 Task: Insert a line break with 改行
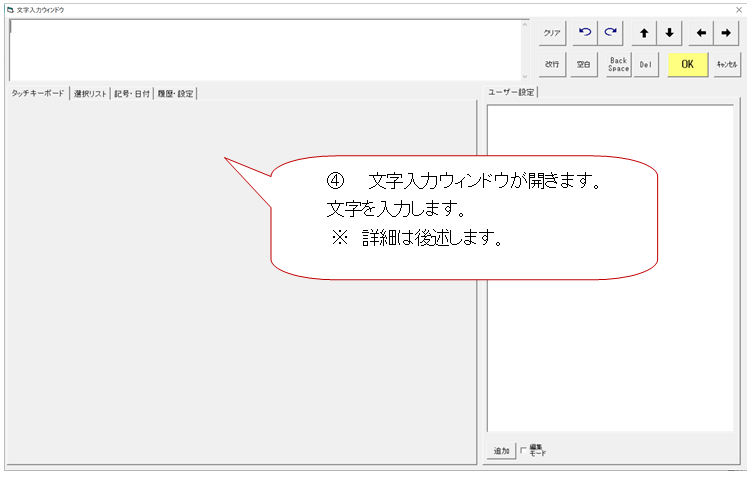[552, 64]
